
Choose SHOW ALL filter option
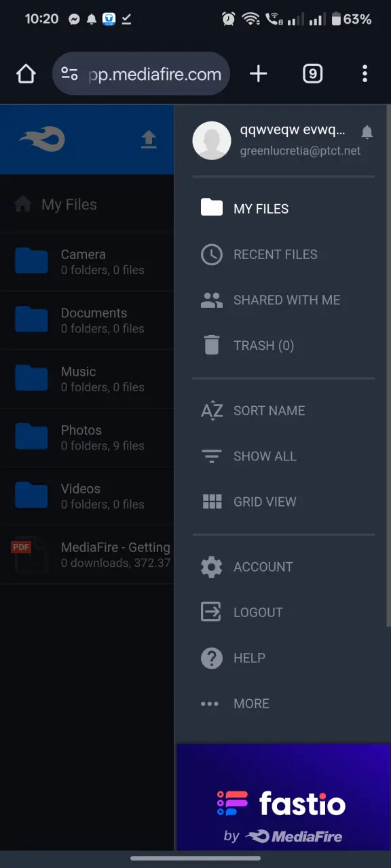[283, 456]
